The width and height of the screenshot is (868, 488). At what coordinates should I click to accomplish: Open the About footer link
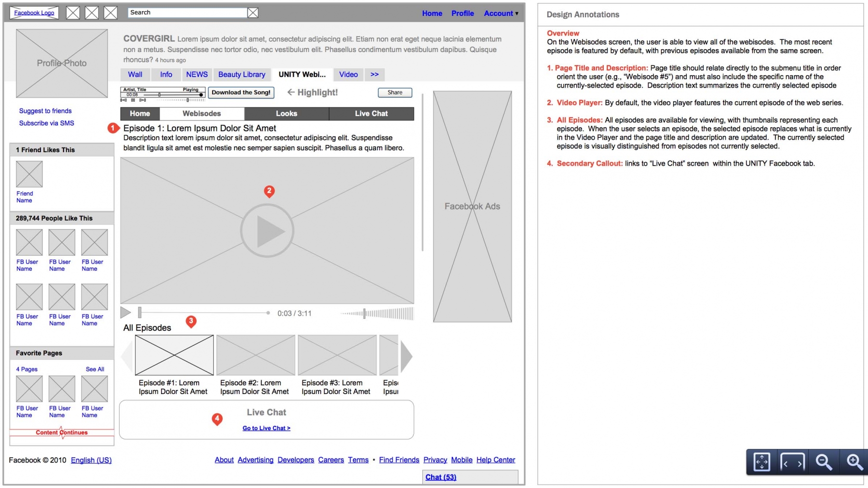[224, 460]
